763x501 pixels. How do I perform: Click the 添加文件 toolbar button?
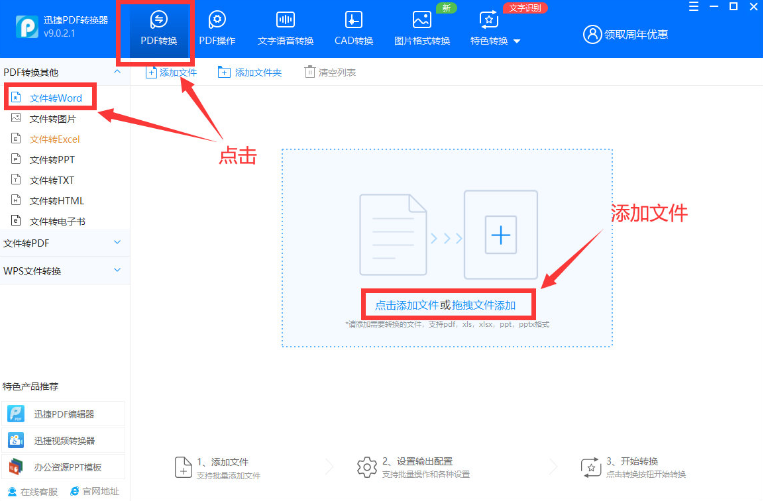point(172,72)
